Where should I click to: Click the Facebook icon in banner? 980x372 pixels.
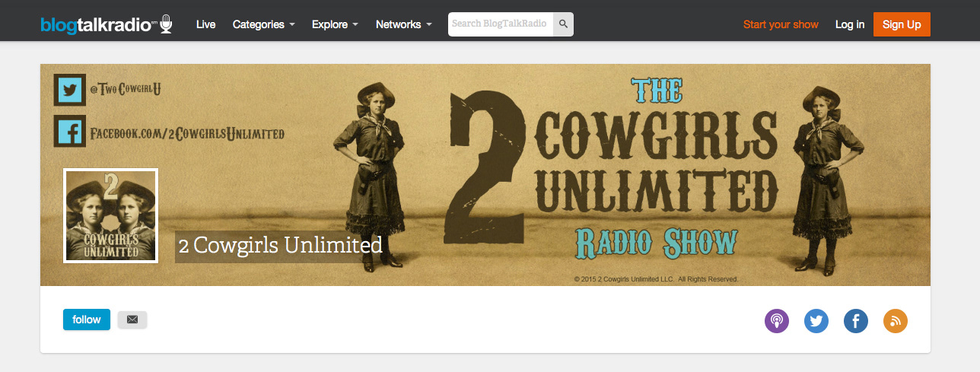pyautogui.click(x=70, y=131)
